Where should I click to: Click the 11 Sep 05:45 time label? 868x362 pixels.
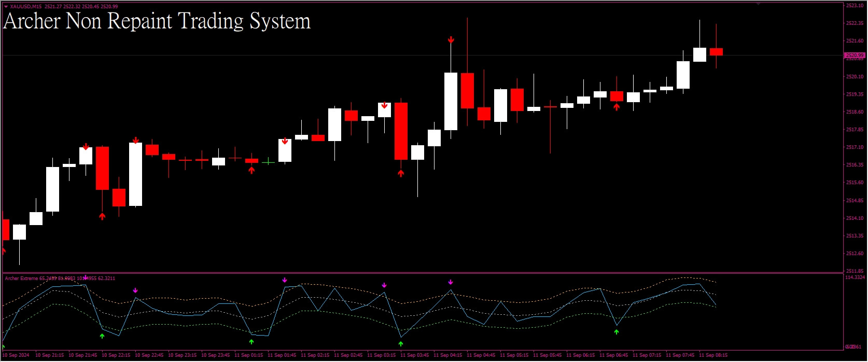547,355
